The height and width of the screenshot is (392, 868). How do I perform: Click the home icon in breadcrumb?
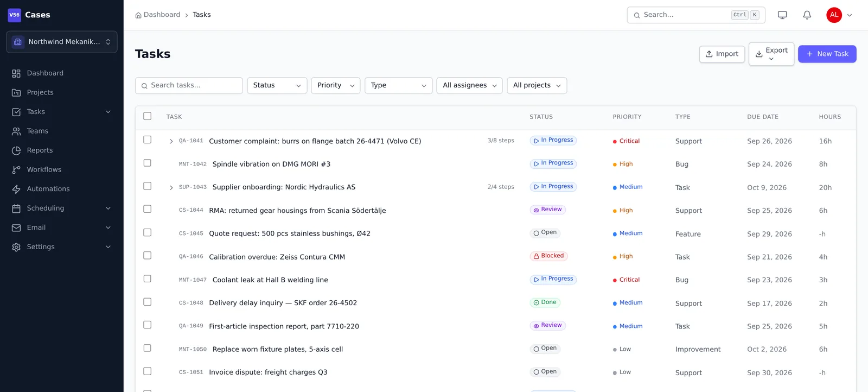(x=138, y=15)
